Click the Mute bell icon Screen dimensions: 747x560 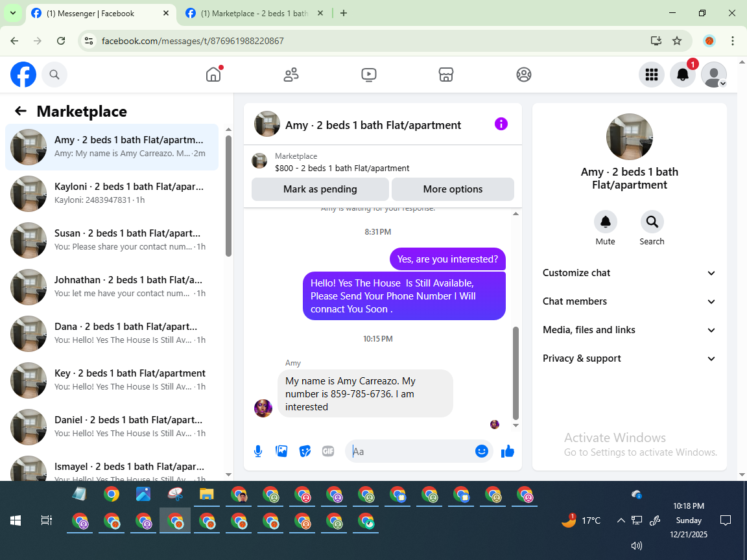pyautogui.click(x=605, y=222)
